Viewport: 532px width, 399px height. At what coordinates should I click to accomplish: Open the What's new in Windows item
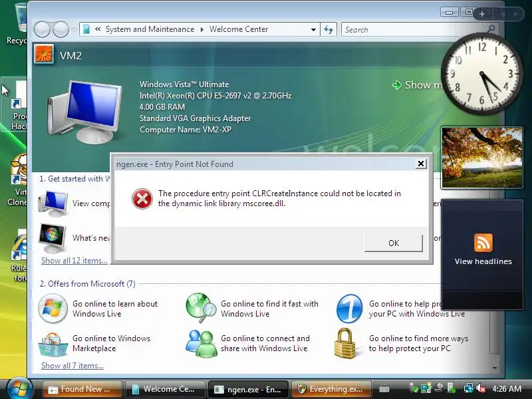[74, 238]
